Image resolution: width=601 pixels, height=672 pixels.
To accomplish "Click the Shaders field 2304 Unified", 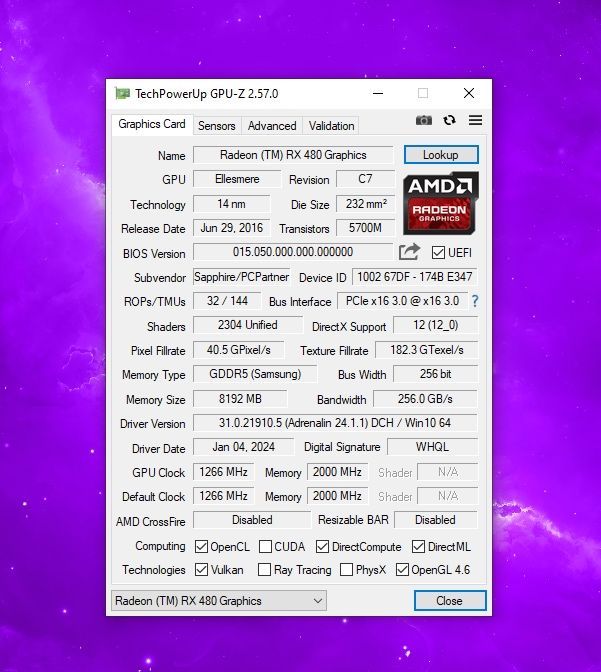I will (x=248, y=325).
